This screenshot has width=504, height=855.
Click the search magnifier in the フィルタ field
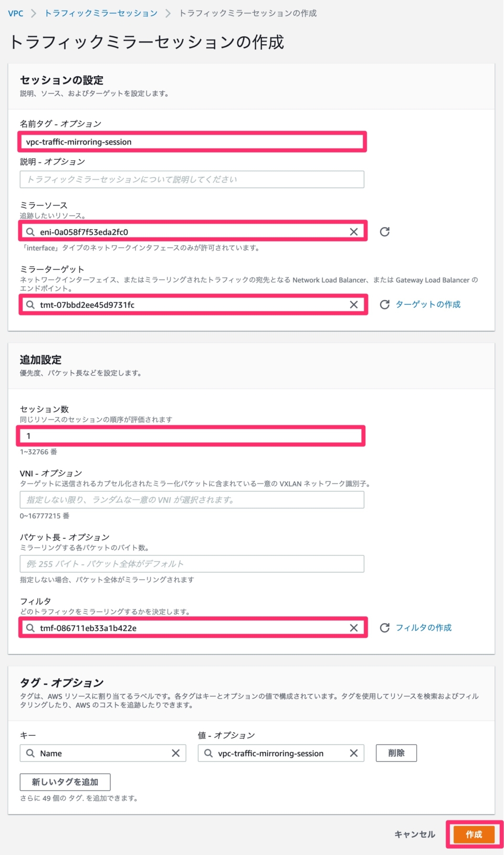click(31, 627)
